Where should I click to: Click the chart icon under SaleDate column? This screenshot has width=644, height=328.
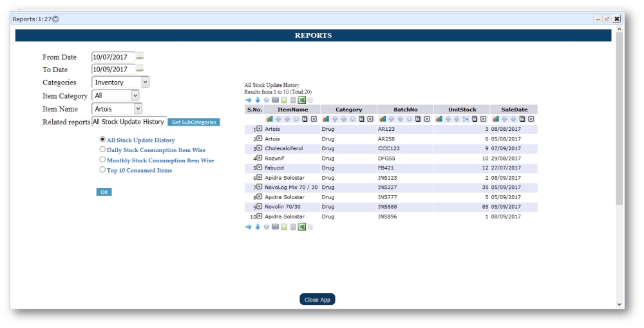click(x=496, y=119)
